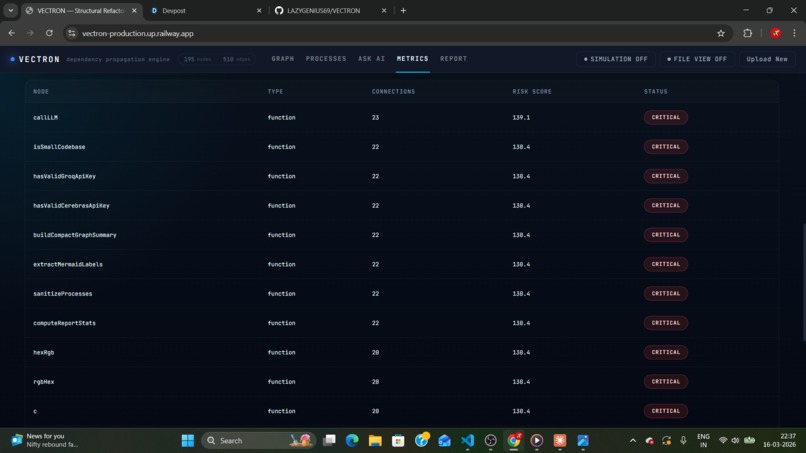Select the hasValidCerebrasApiKey node name
Image resolution: width=806 pixels, height=453 pixels.
pos(71,206)
